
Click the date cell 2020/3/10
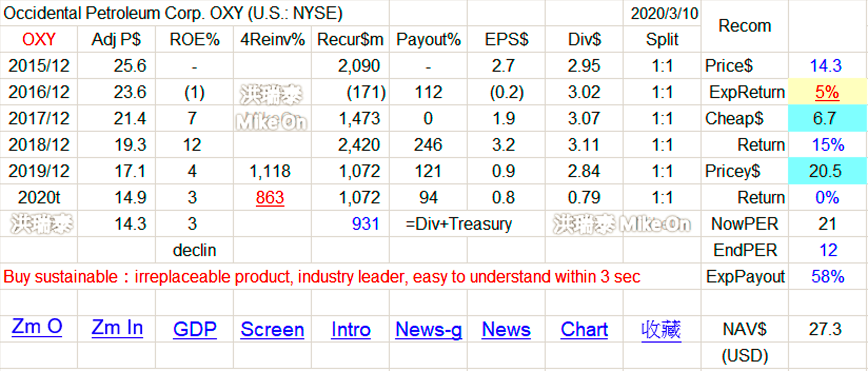pyautogui.click(x=664, y=13)
